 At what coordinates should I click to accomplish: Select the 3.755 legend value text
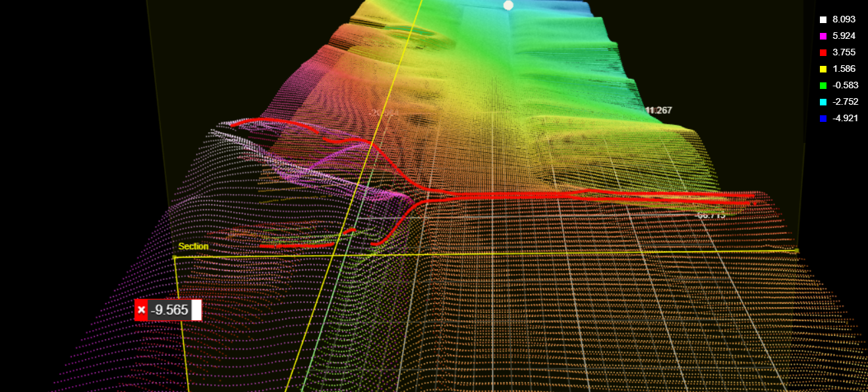(x=844, y=53)
